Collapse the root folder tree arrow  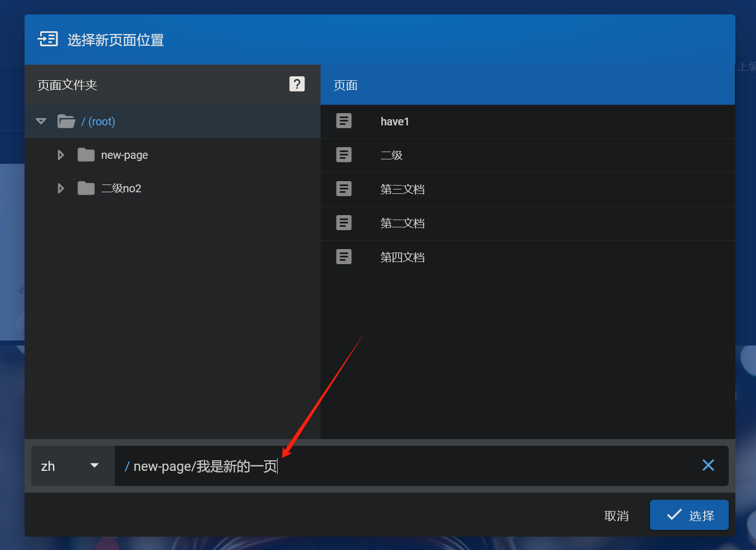point(41,121)
